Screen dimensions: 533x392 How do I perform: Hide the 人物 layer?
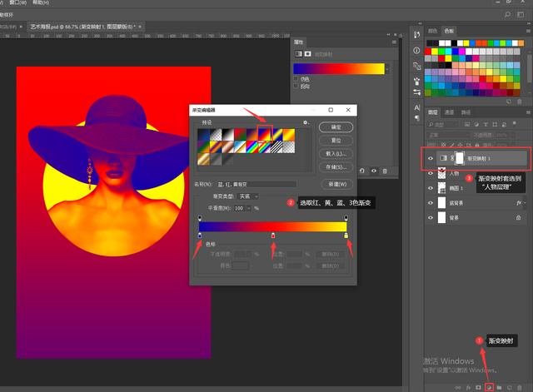pyautogui.click(x=431, y=173)
